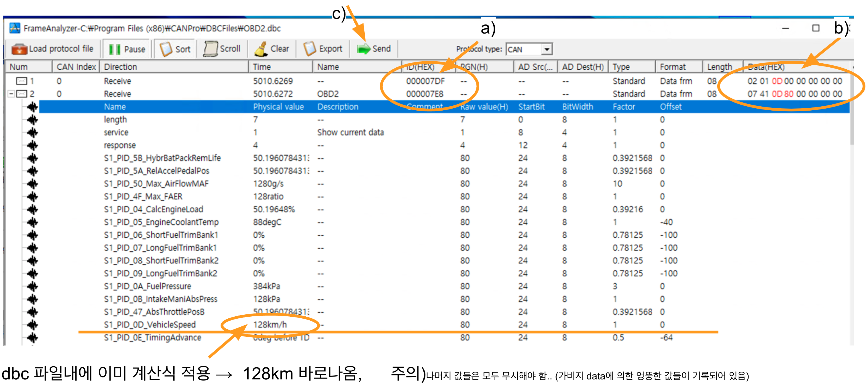The height and width of the screenshot is (384, 868).
Task: Click the ID(HEX) column header
Action: [x=420, y=67]
